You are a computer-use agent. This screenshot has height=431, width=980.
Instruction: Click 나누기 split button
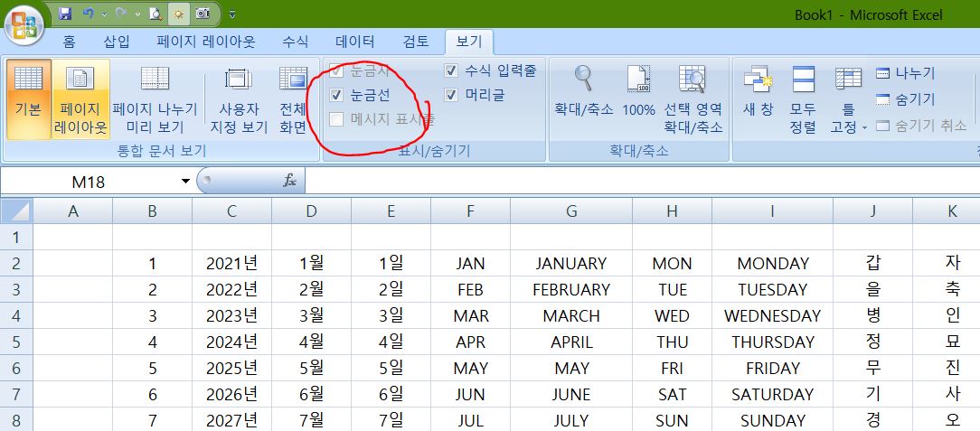[x=906, y=73]
